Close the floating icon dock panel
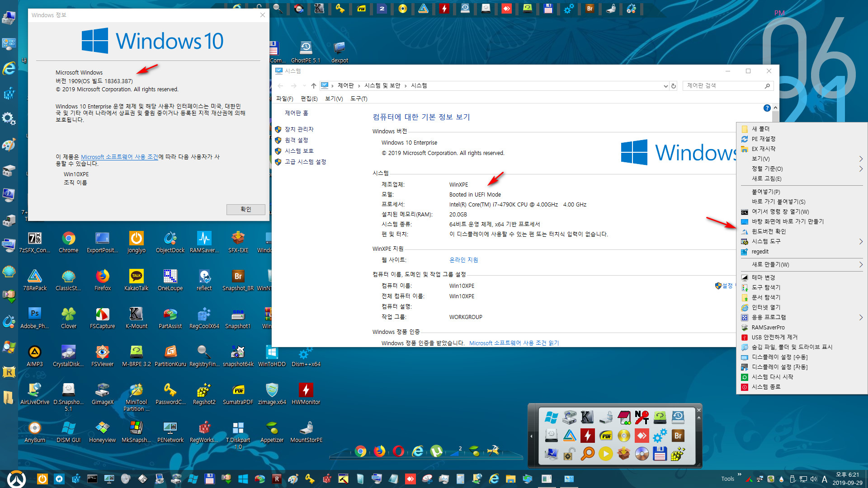This screenshot has width=868, height=488. [698, 410]
